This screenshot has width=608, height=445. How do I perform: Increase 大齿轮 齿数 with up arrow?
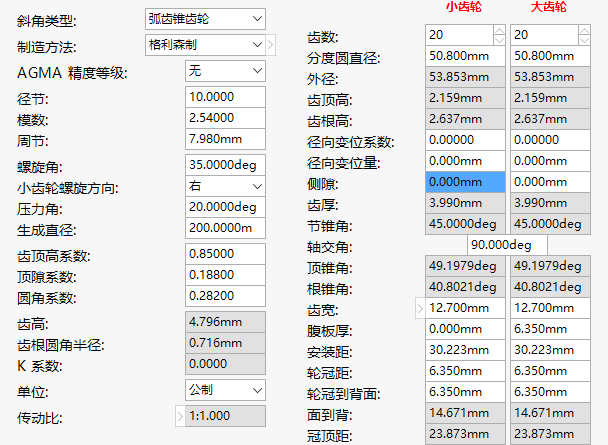[x=584, y=30]
